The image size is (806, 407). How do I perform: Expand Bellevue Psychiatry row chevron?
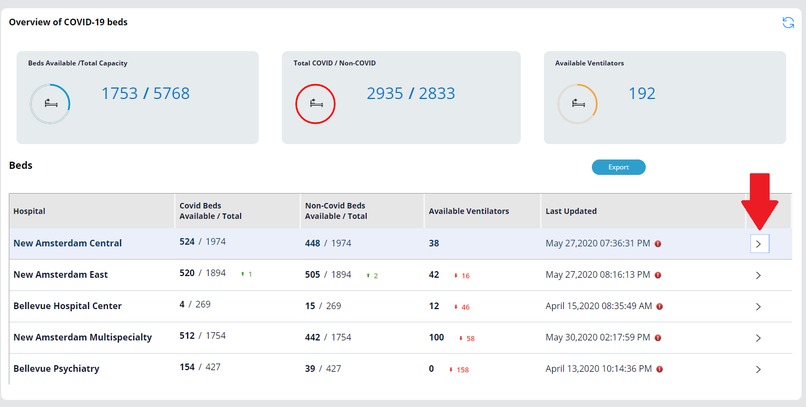[758, 369]
